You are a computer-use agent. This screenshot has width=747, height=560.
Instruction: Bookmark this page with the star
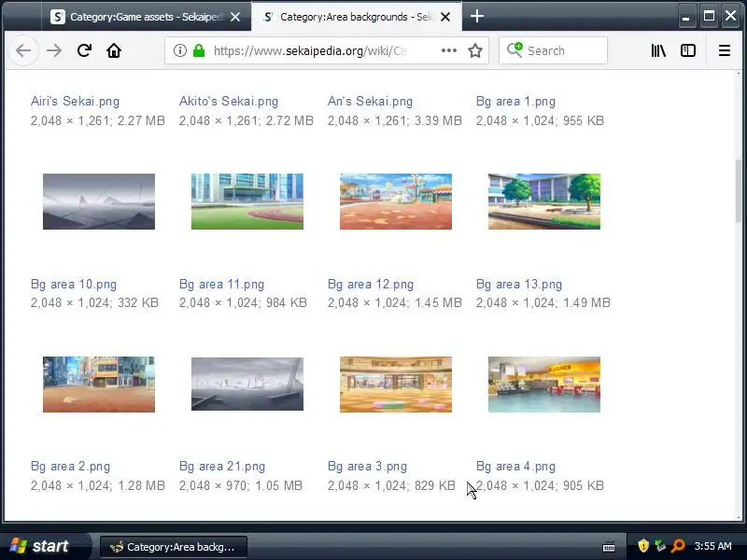[475, 50]
